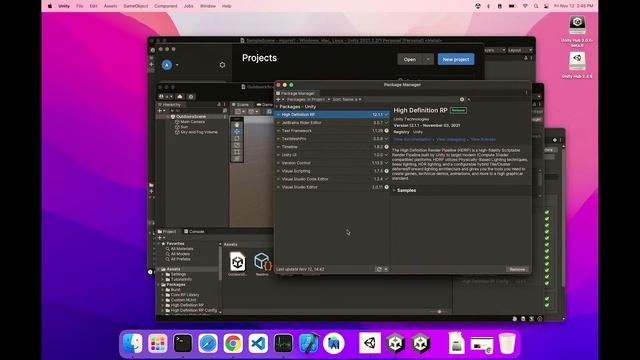Collapse the Packages folder in Project tree
Viewport: 640px width, 360px height.
tap(159, 284)
